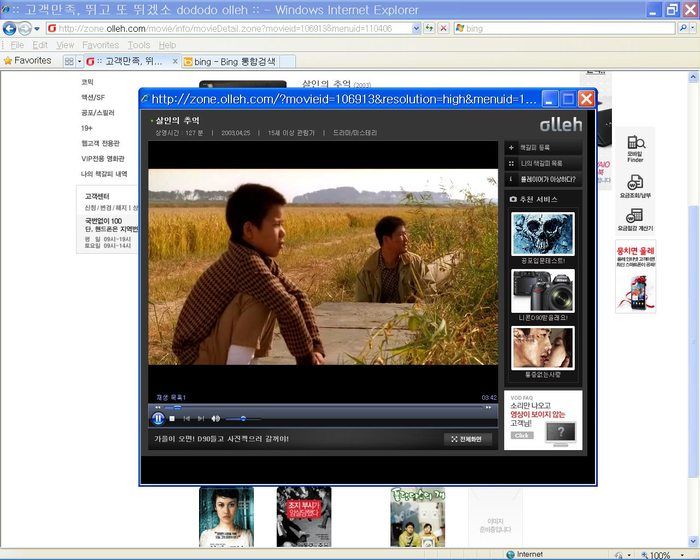Open the File menu
This screenshot has height=560, width=700.
(x=17, y=45)
